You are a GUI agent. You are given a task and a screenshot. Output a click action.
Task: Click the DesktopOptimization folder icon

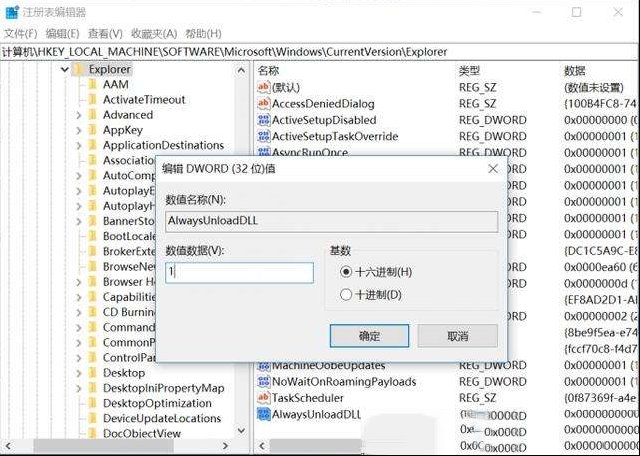point(93,403)
